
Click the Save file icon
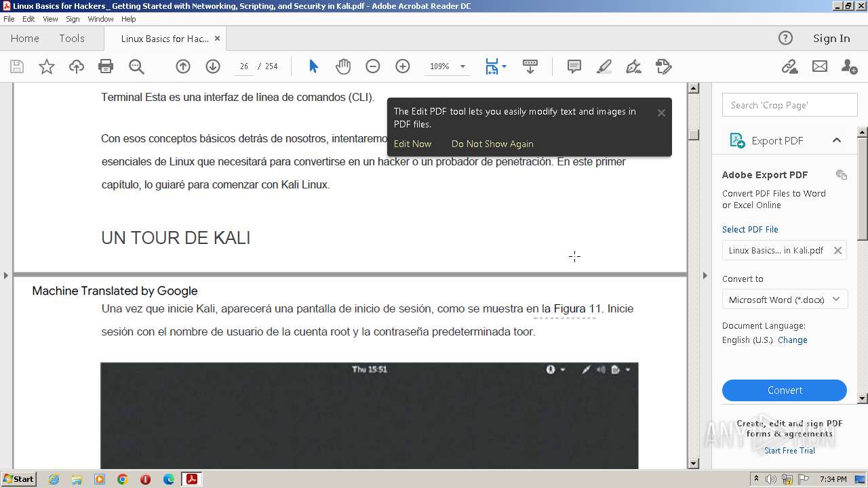click(x=17, y=66)
